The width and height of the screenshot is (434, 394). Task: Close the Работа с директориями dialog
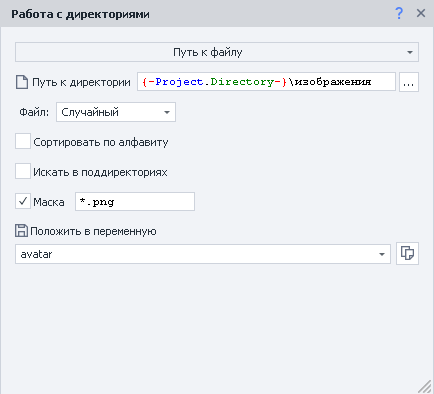tap(421, 13)
